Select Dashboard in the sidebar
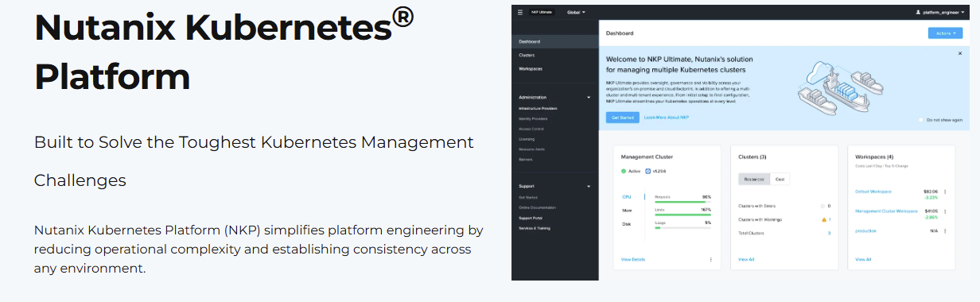This screenshot has width=980, height=302. tap(554, 41)
